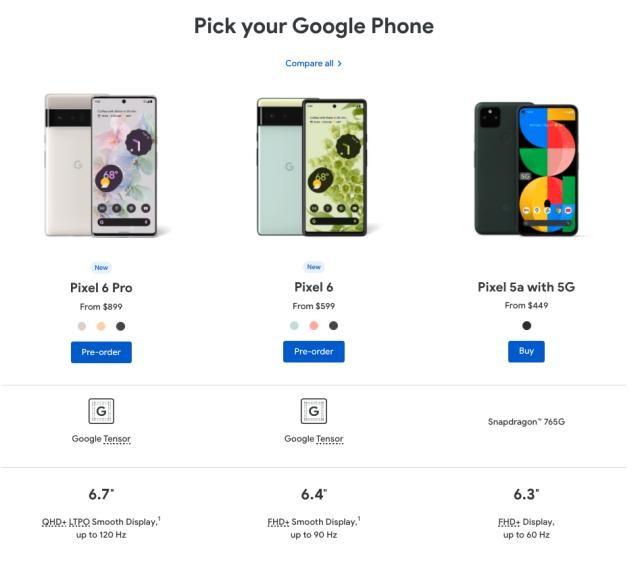Pre-order the Pixel 6 Pro

tap(101, 352)
